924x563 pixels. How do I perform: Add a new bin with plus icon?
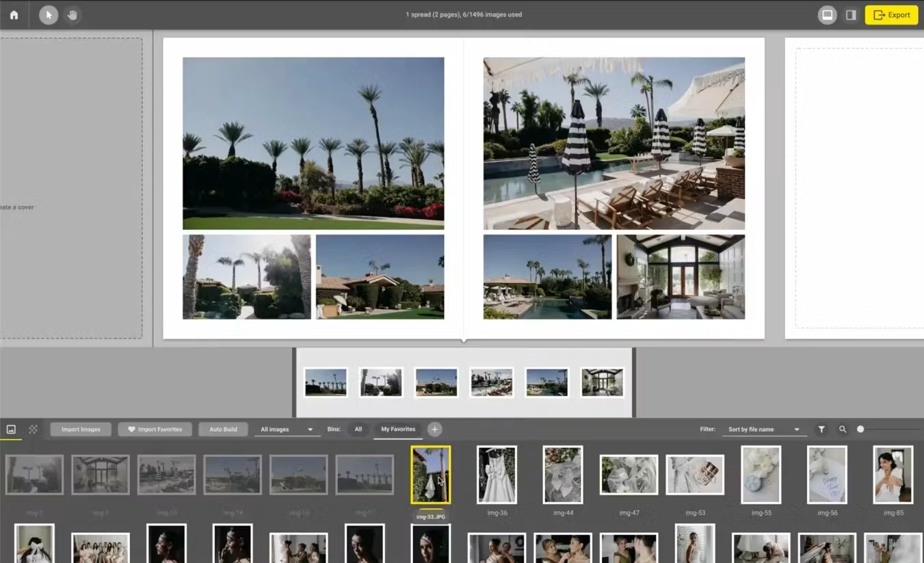434,429
